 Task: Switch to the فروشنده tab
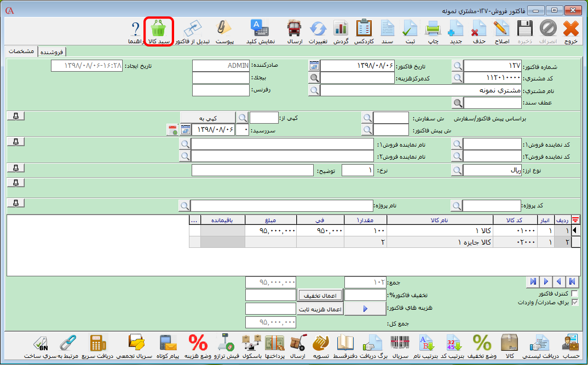[52, 52]
